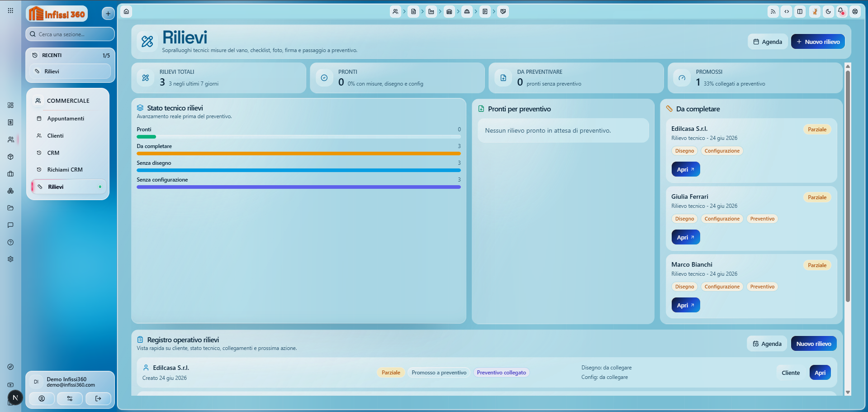Open preferences sliders icon button
The image size is (868, 412).
[x=70, y=398]
